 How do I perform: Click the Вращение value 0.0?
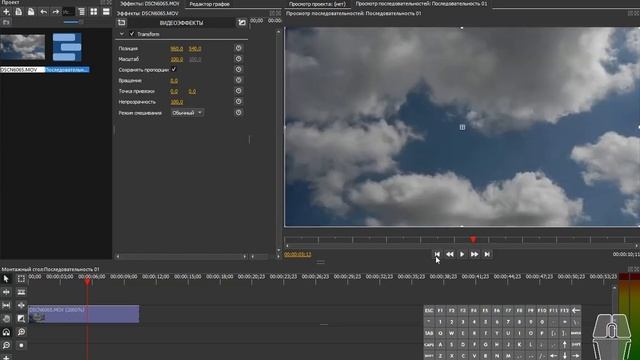[174, 80]
